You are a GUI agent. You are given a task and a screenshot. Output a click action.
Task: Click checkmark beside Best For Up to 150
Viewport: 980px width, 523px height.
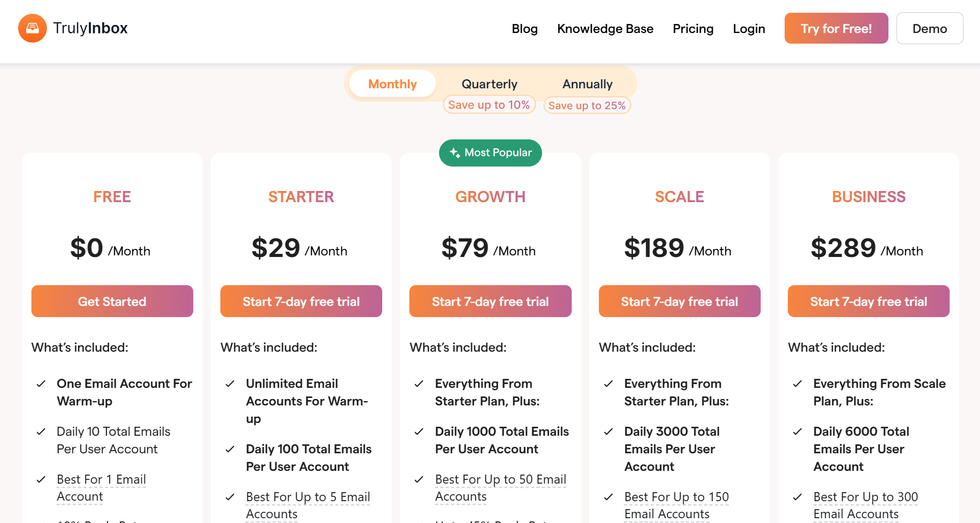point(608,497)
